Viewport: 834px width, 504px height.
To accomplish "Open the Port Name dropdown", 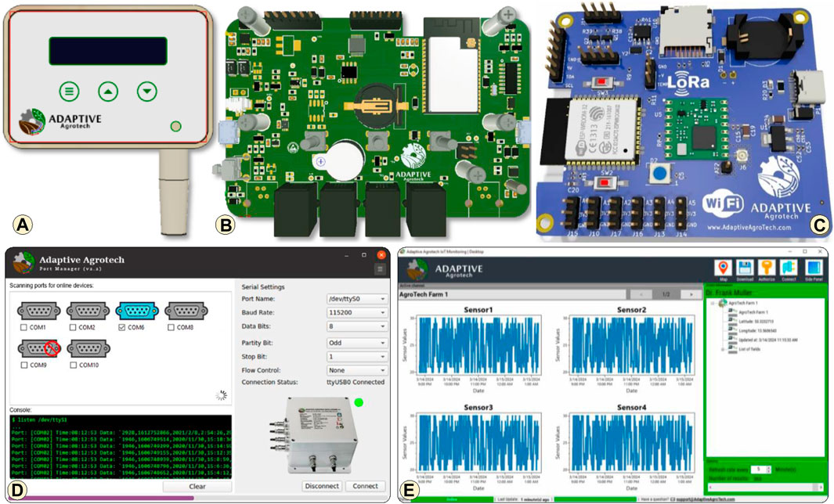I will pyautogui.click(x=357, y=299).
